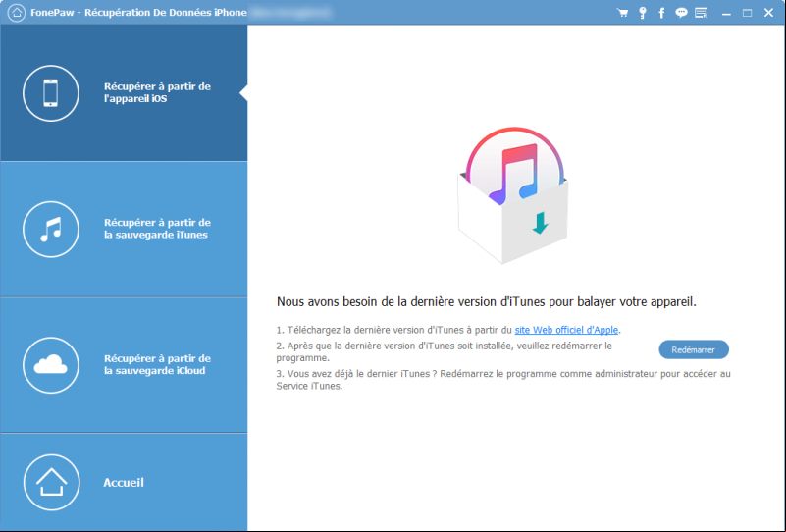Click step 2 text about redémarrer le programme
The height and width of the screenshot is (532, 786).
pos(445,351)
